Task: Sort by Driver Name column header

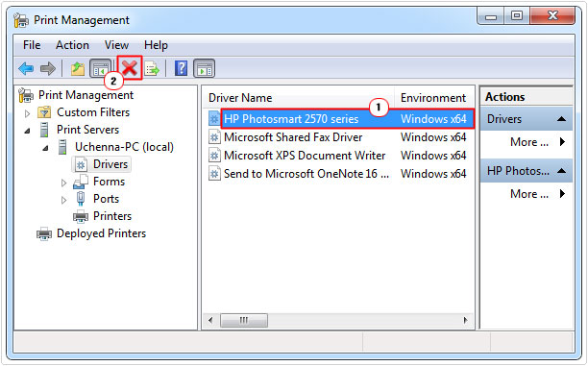Action: [x=240, y=98]
